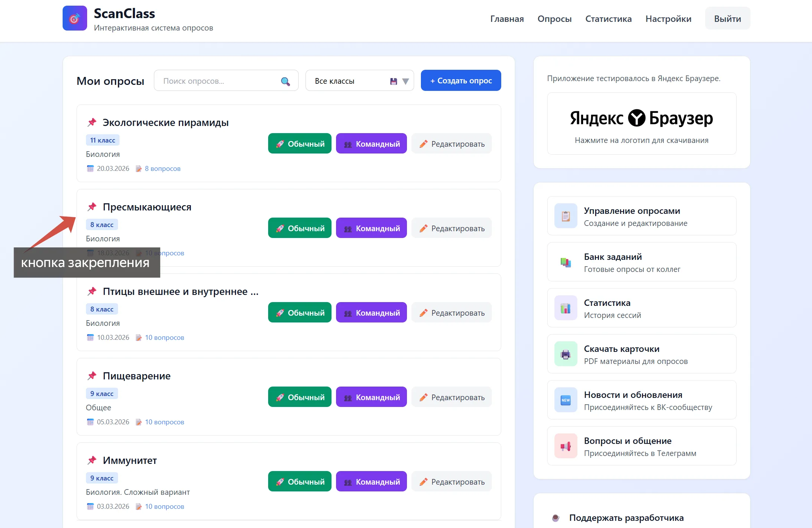Toggle pin for Пищеварение survey

tap(92, 376)
